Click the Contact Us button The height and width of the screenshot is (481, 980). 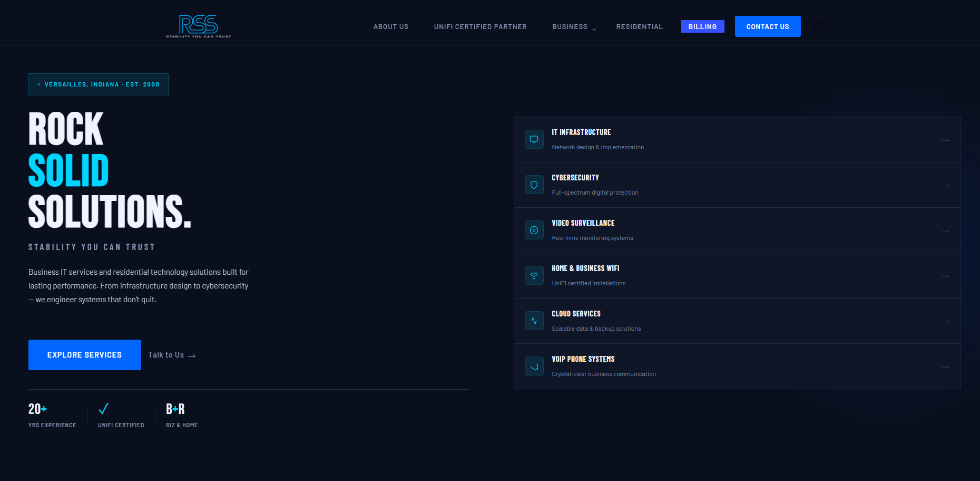(x=768, y=26)
